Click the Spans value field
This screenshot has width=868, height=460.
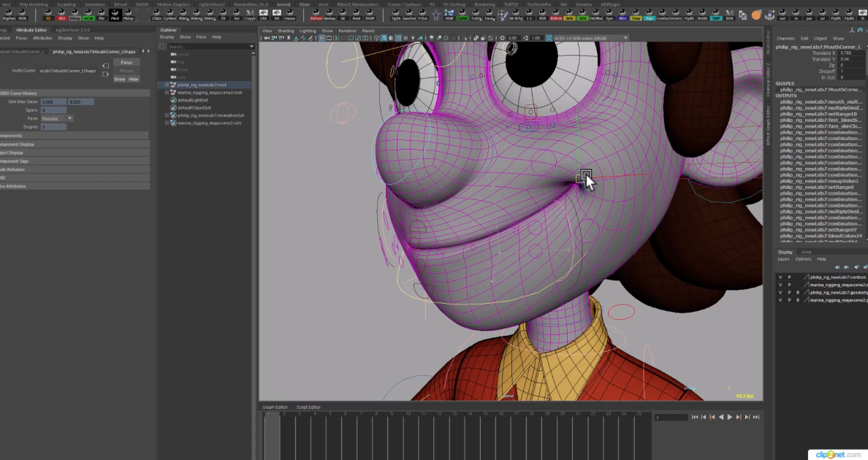coord(53,110)
